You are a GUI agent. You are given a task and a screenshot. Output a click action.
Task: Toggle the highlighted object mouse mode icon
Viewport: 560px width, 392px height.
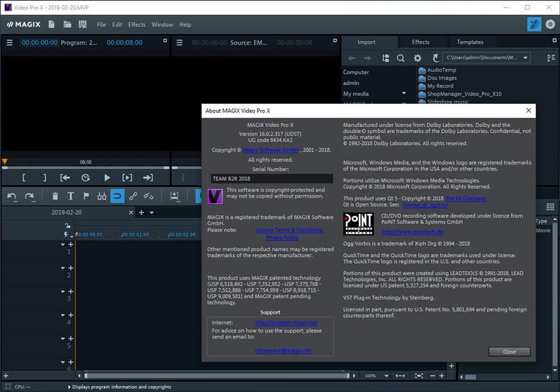click(x=116, y=196)
